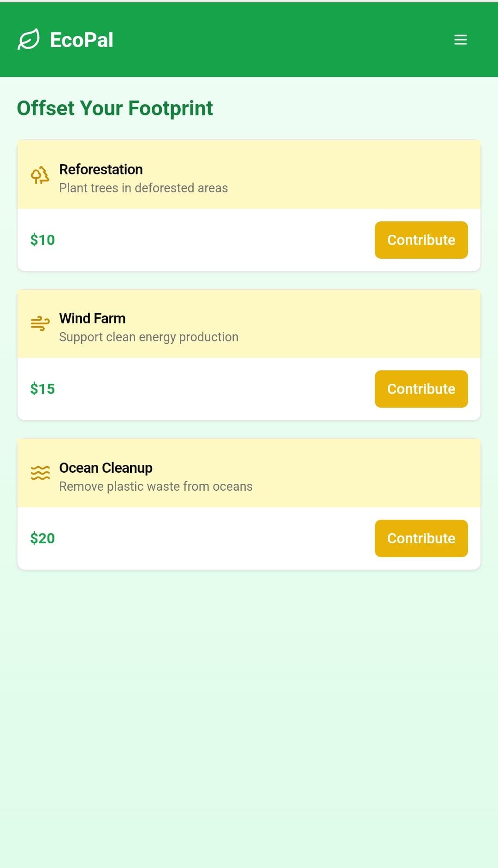Select the Ocean Cleanup title
498x868 pixels.
tap(106, 468)
